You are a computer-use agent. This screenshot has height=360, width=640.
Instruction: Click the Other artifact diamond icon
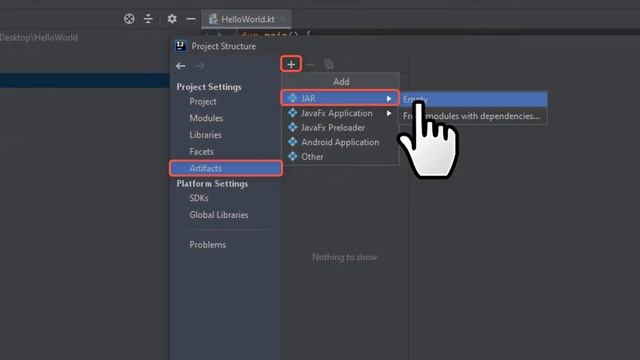293,156
